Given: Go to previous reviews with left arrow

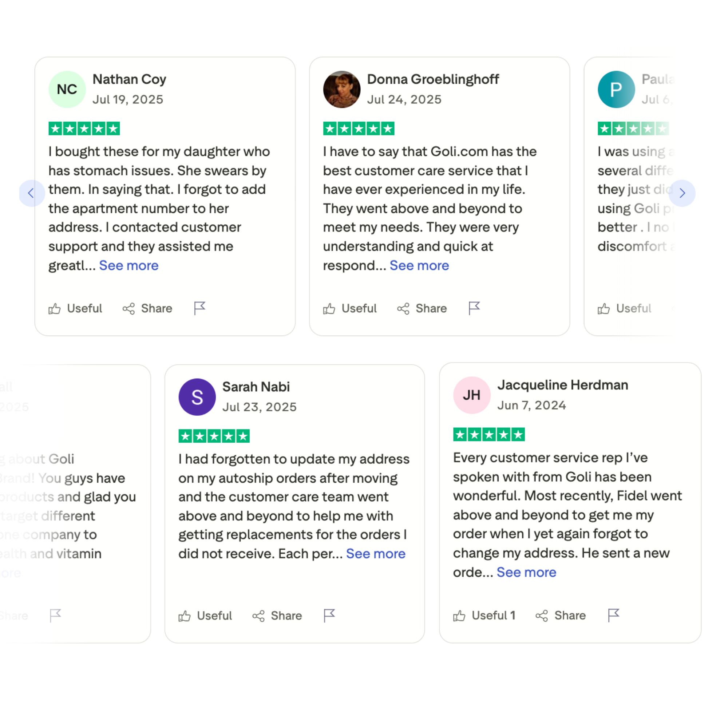Looking at the screenshot, I should pos(31,193).
